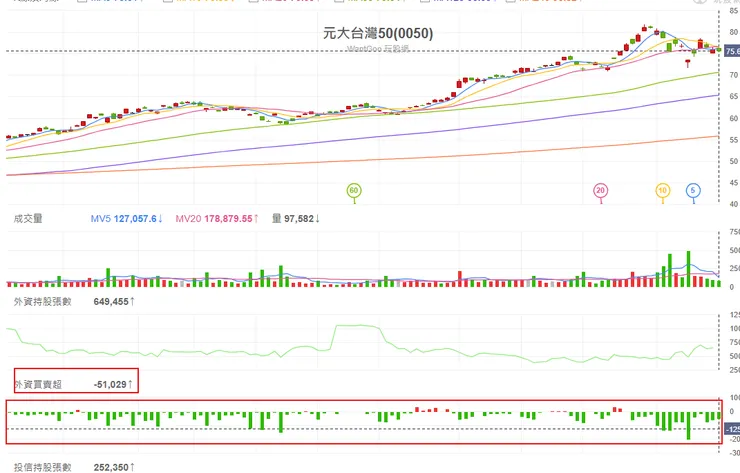
Task: Click the pink 20-day MA marker
Action: [600, 191]
